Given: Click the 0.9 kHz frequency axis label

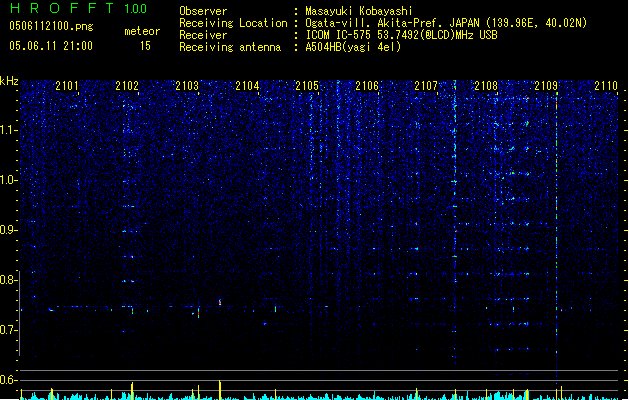Looking at the screenshot, I should click(8, 230).
